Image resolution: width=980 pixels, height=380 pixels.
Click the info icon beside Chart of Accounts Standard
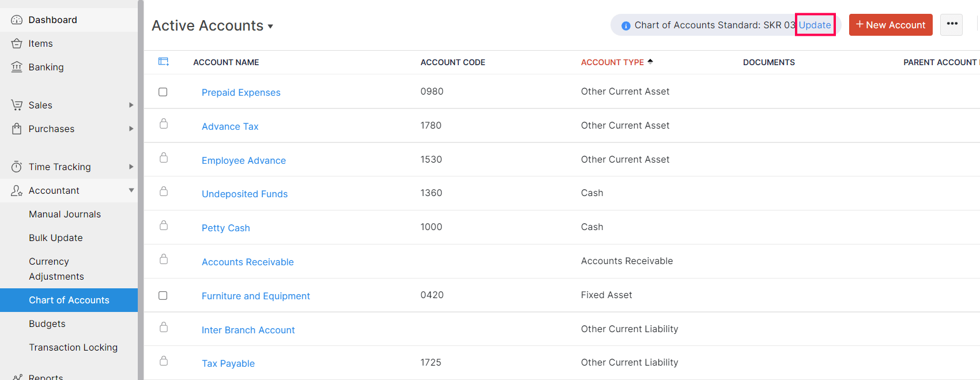click(625, 26)
